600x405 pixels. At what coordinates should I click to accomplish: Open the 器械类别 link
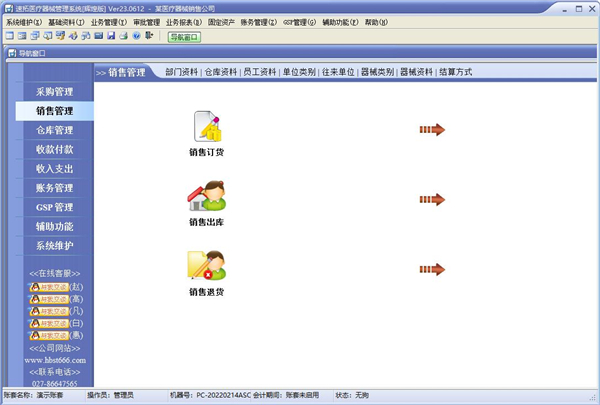(377, 72)
